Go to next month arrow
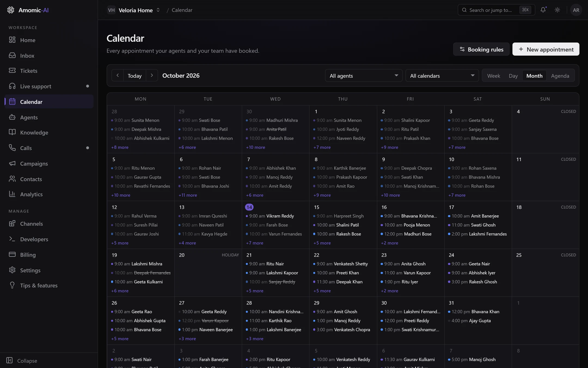Viewport: 588px width, 368px height. (152, 76)
